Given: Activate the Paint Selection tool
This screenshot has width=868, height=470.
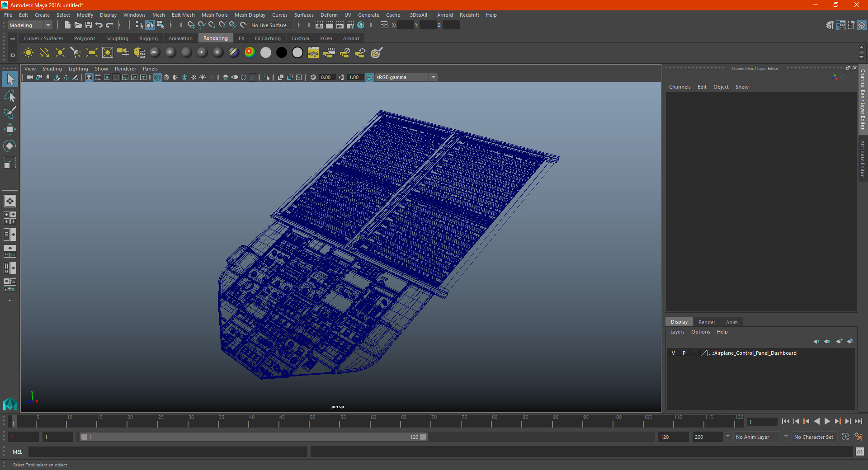Looking at the screenshot, I should pyautogui.click(x=10, y=113).
